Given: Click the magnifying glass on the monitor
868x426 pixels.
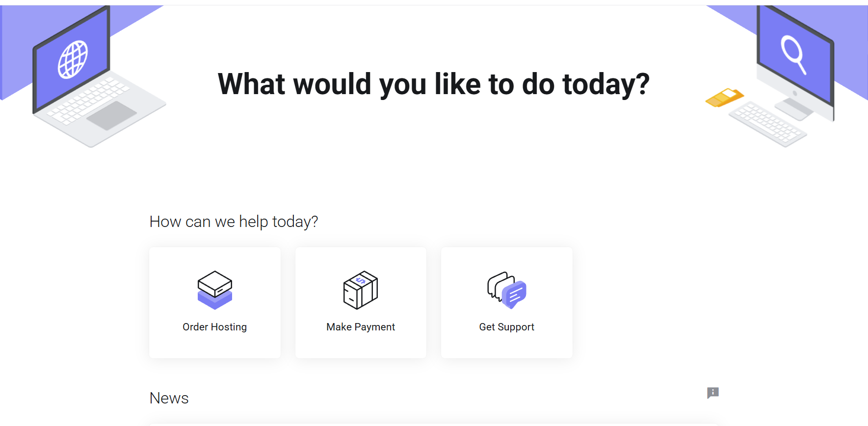Looking at the screenshot, I should (x=793, y=53).
